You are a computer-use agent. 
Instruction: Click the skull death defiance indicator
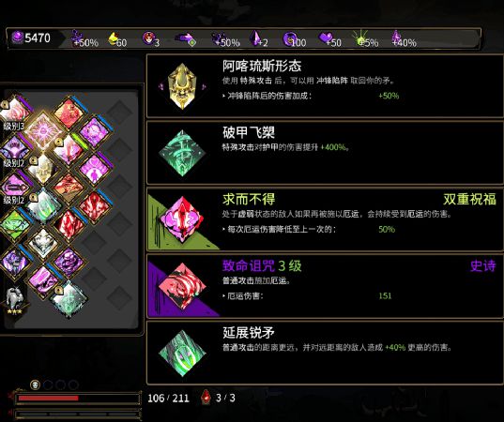[35, 384]
